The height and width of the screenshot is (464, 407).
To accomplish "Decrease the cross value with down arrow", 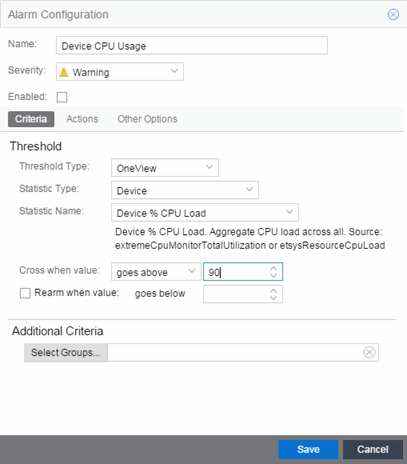I will click(273, 275).
